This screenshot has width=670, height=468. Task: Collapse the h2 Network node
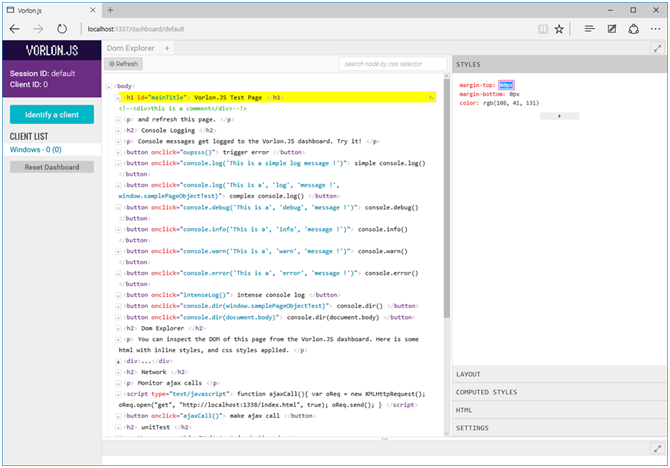coord(118,373)
